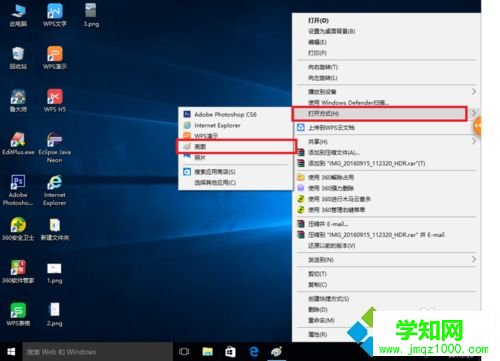Viewport: 500px width, 361px height.
Task: Select the 2.png file on the desktop
Action: 54,314
